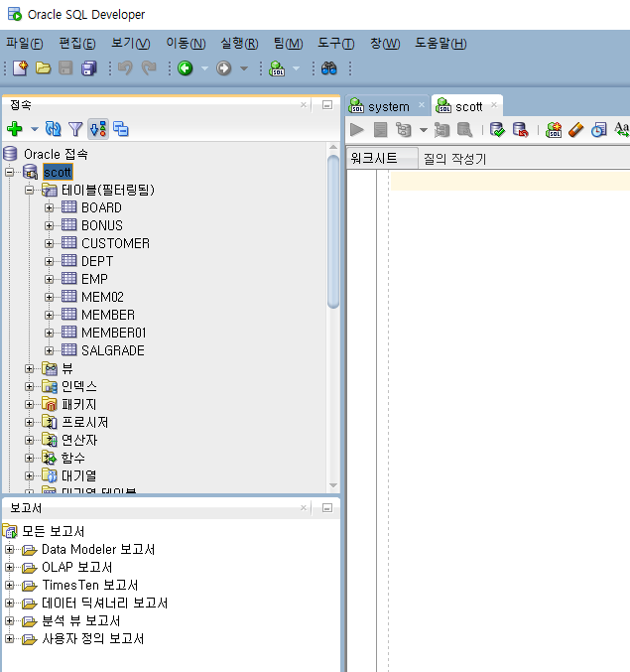Click the Undo arrow icon
This screenshot has width=630, height=672.
pos(125,68)
